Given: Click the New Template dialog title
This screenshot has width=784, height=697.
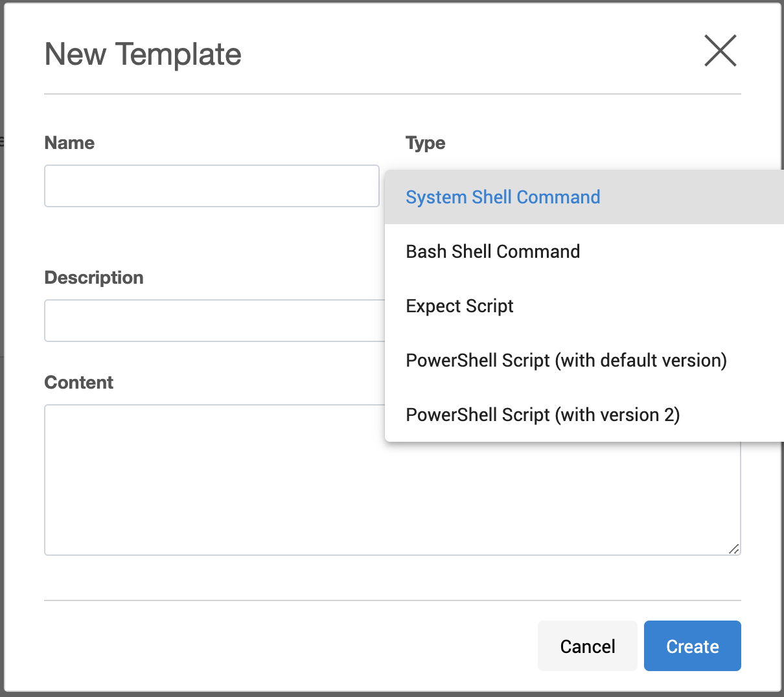Looking at the screenshot, I should pos(143,54).
